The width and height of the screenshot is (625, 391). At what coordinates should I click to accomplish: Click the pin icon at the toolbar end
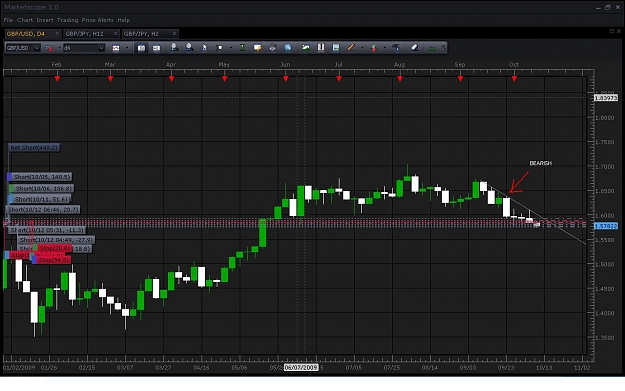(443, 48)
